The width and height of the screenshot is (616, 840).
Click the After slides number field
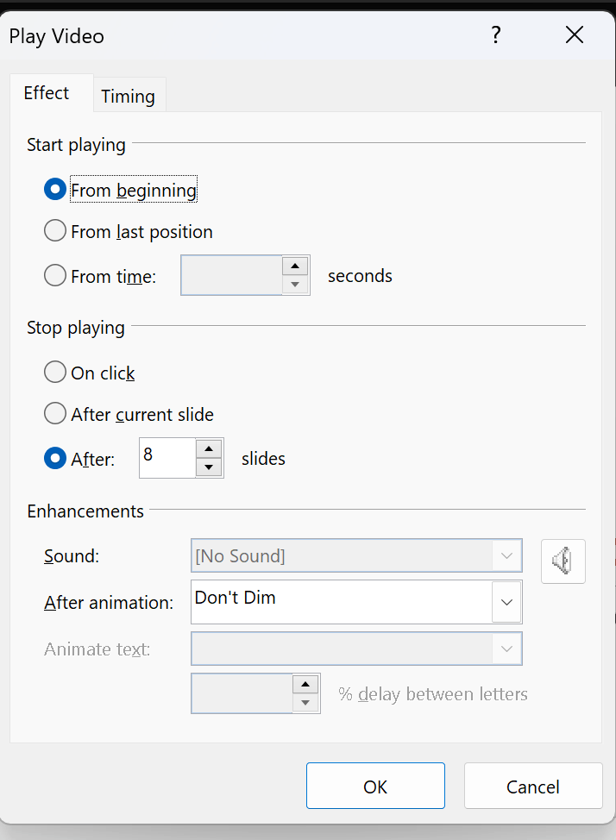[x=167, y=458]
